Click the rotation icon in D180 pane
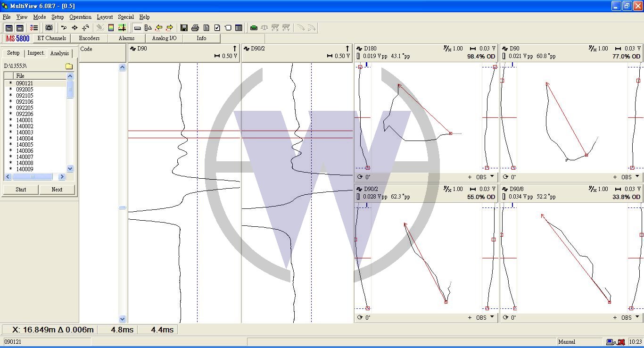The height and width of the screenshot is (348, 644). 360,177
